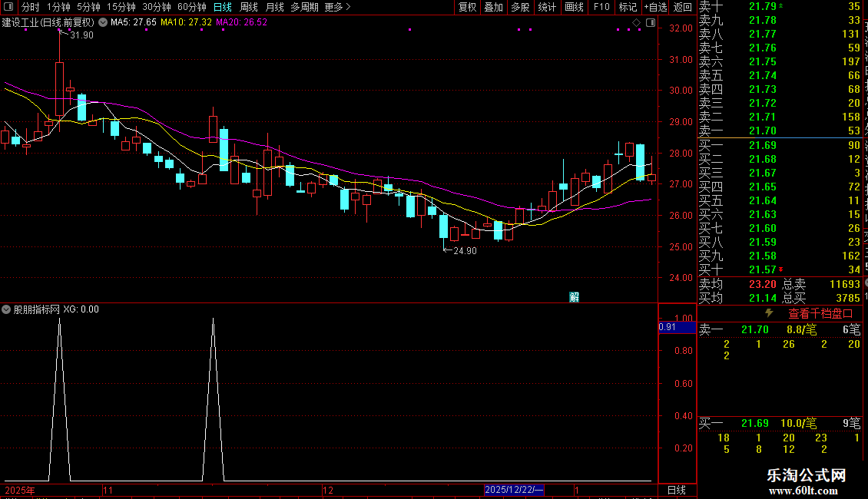Click the 日线 label at chart bottom-right
Screen dimensions: 868x499
pyautogui.click(x=677, y=490)
